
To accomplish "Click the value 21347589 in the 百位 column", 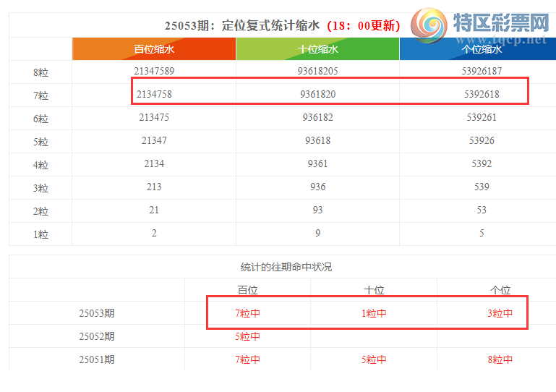I will coord(154,72).
